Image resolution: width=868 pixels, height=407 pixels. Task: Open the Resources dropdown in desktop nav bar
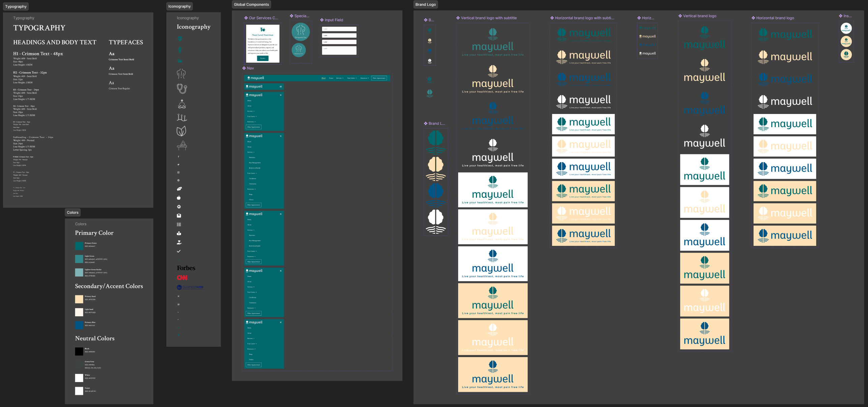(364, 78)
